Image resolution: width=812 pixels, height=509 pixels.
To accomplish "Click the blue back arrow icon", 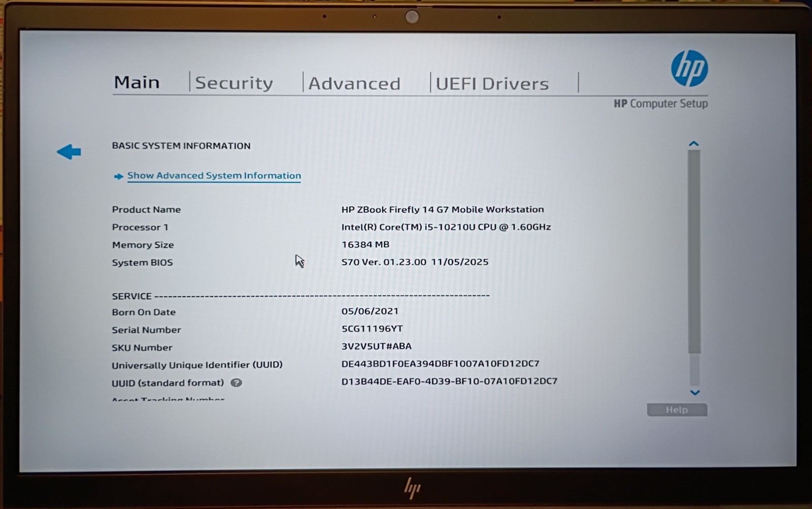I will 69,151.
